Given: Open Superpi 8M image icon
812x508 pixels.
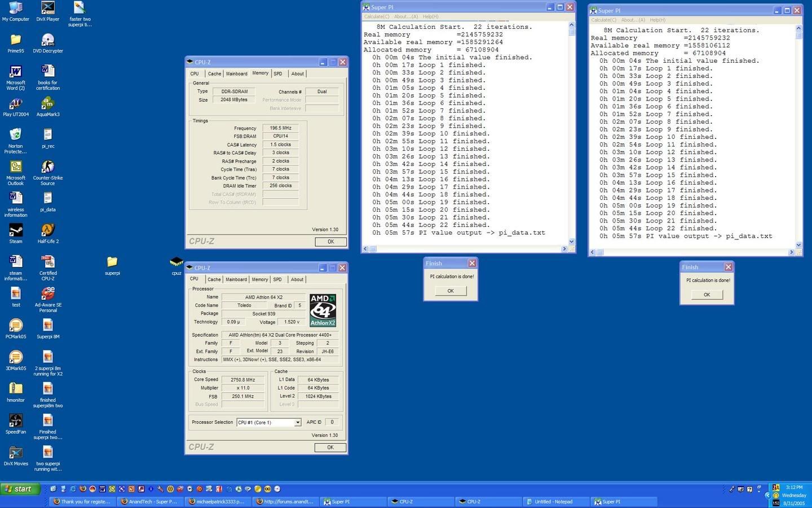Looking at the screenshot, I should coord(48,329).
